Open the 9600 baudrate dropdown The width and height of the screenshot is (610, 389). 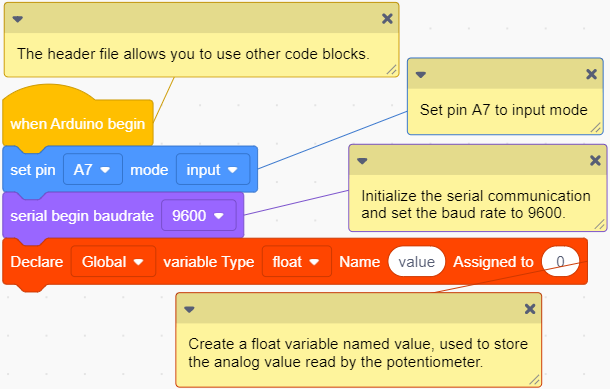(x=199, y=215)
